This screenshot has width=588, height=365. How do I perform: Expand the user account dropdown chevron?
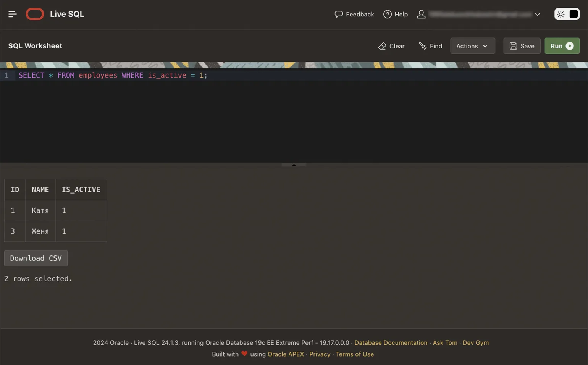click(x=537, y=15)
